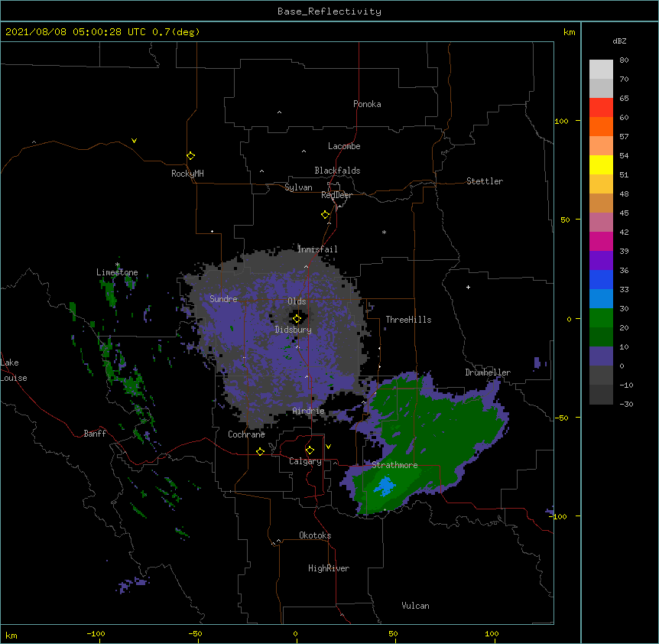Click the RedDeer city label
Image resolution: width=659 pixels, height=644 pixels.
tap(336, 195)
